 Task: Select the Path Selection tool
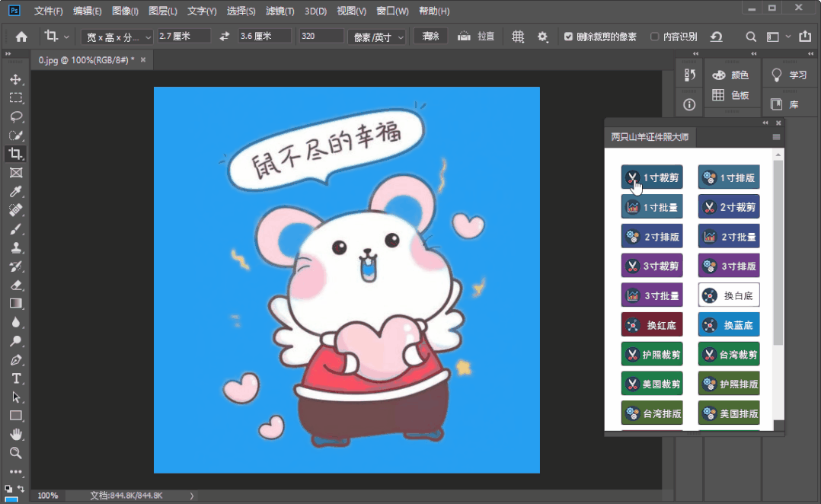[x=16, y=397]
